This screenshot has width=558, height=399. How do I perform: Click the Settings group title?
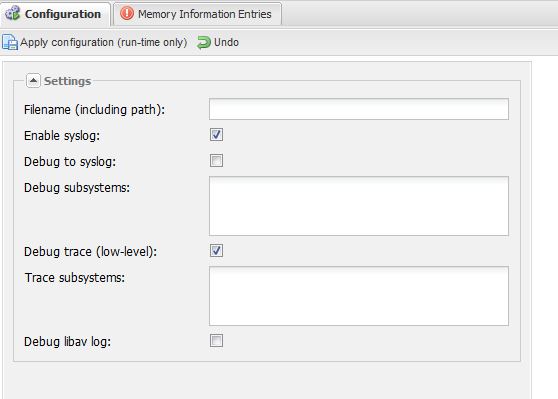(x=67, y=81)
